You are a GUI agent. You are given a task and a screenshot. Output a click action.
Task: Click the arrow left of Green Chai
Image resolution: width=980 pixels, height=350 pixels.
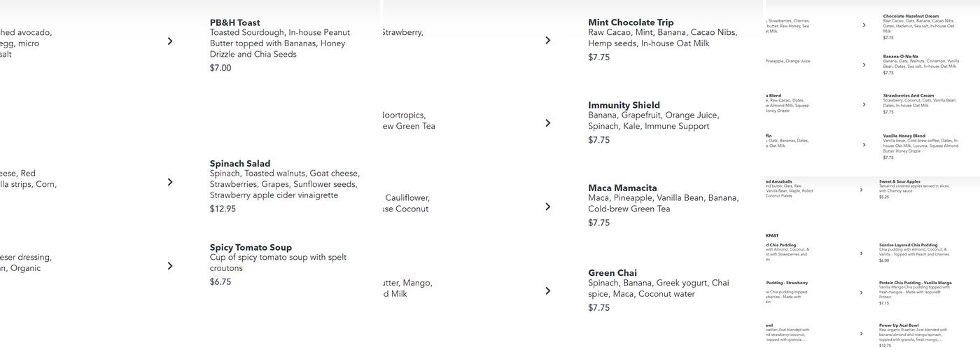[548, 290]
